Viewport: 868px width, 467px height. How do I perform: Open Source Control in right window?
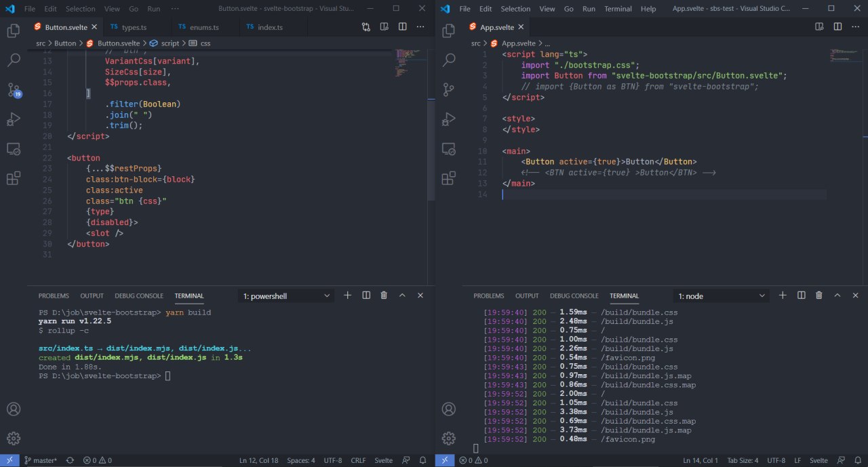pyautogui.click(x=448, y=89)
